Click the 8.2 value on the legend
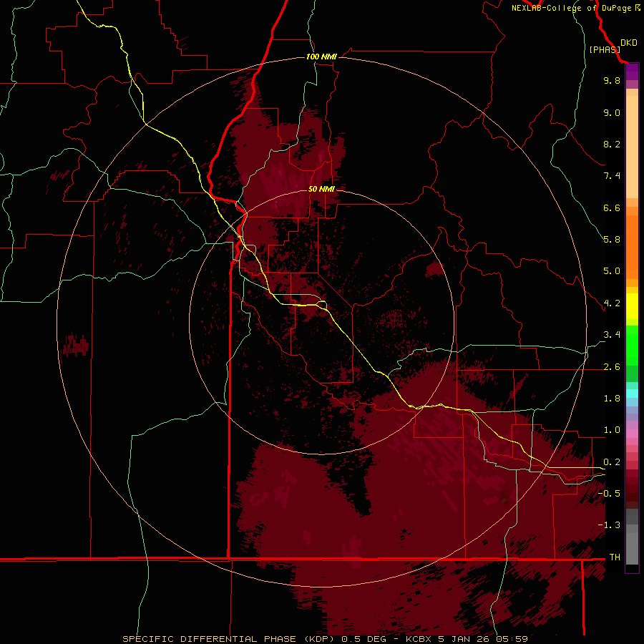644x644 pixels. [612, 145]
